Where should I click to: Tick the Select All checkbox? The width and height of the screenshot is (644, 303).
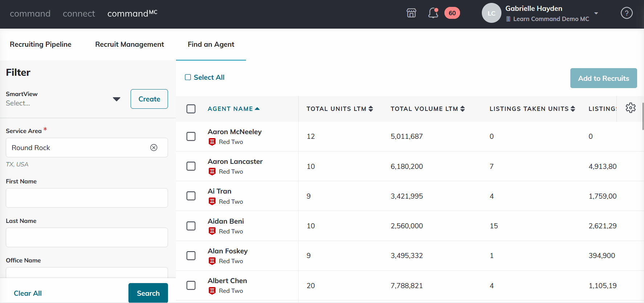click(188, 77)
